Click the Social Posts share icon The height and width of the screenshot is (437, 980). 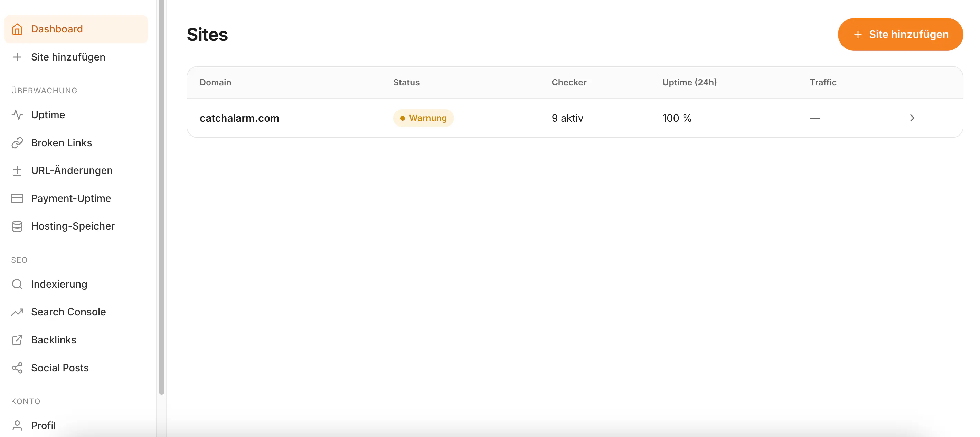pyautogui.click(x=17, y=368)
